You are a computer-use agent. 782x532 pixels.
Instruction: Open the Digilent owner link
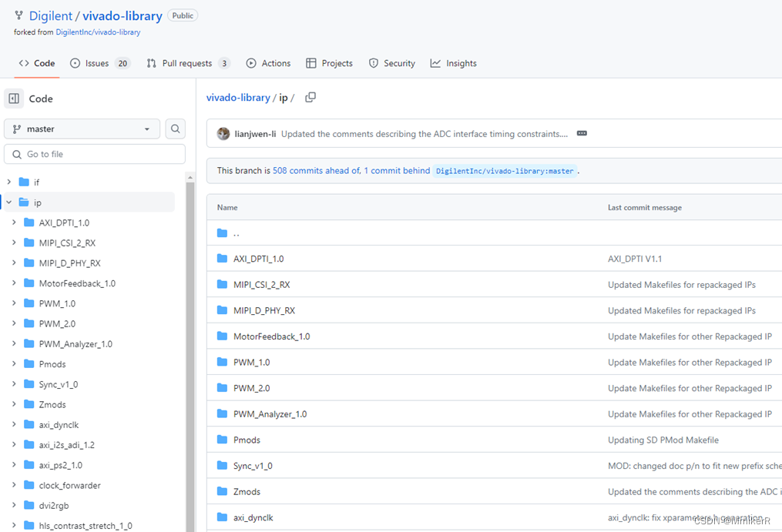click(50, 16)
